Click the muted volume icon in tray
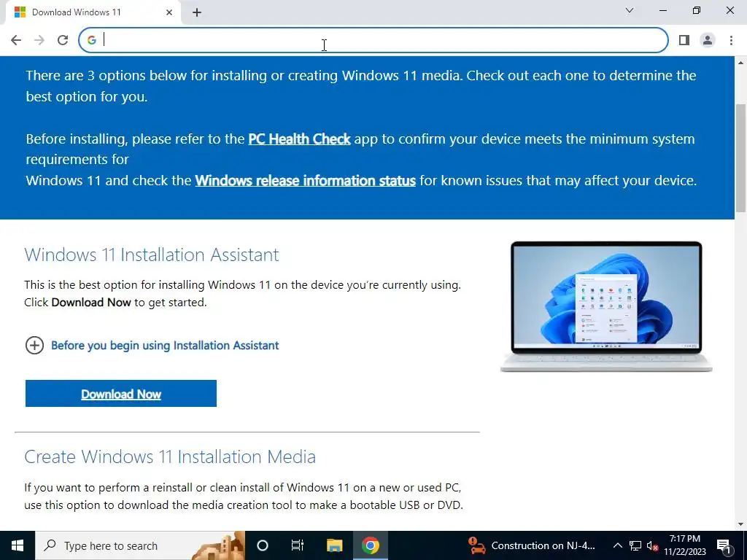This screenshot has width=747, height=560. (x=653, y=545)
